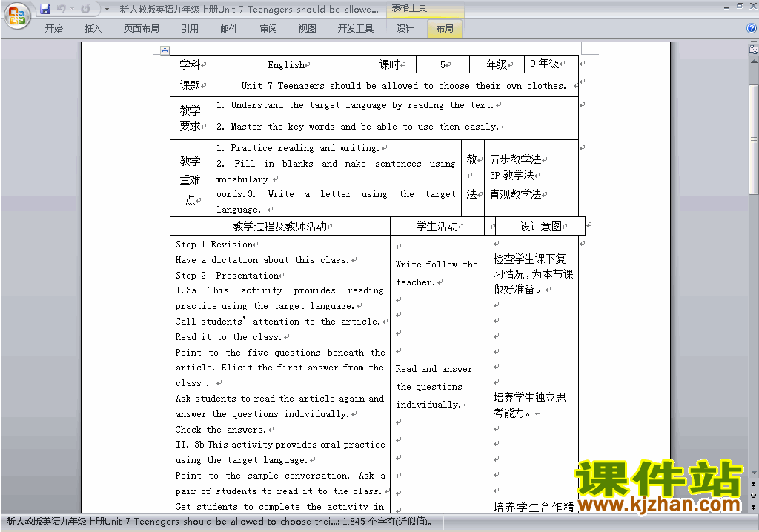
Task: Click '学生活动' header cell
Action: [437, 226]
